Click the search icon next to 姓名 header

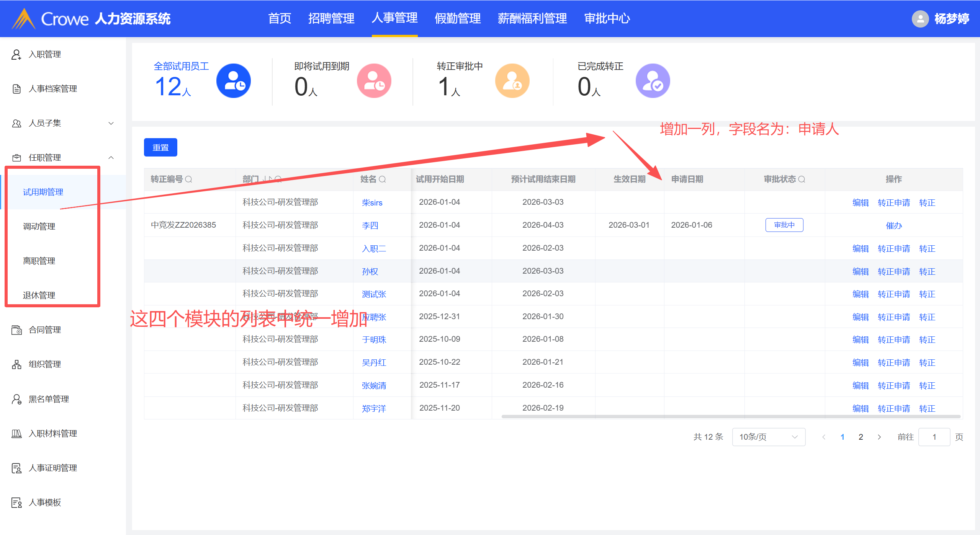[x=382, y=179]
